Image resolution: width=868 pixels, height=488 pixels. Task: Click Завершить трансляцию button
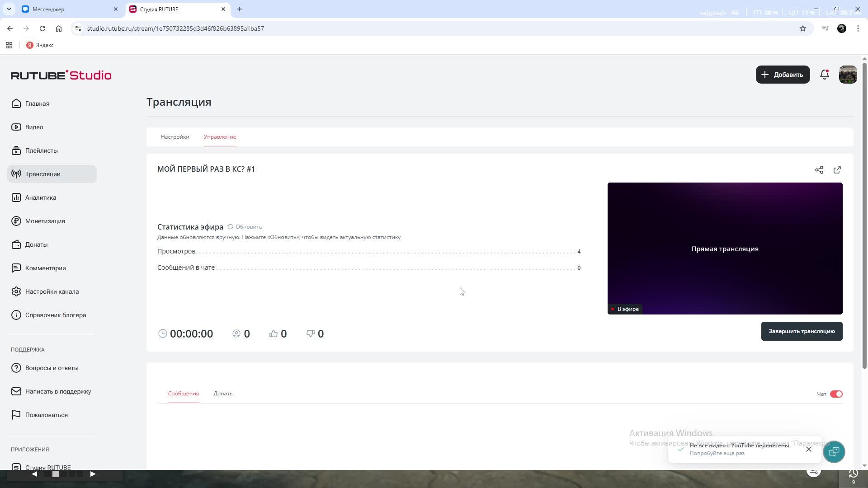pos(801,331)
